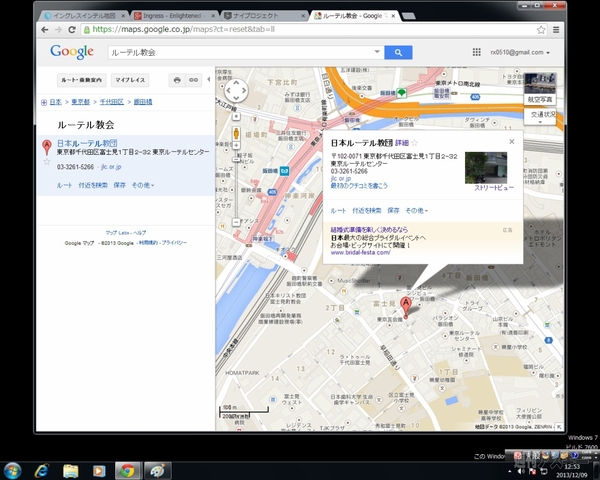Bookmark page with star icon
600x480 pixels.
coord(541,30)
